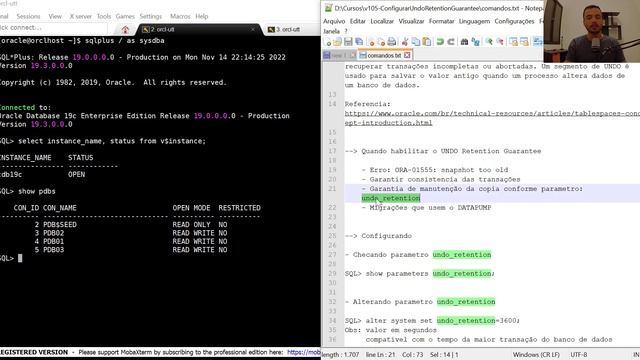
Task: Open the Sessions menu in MobaXterm
Action: click(x=28, y=16)
